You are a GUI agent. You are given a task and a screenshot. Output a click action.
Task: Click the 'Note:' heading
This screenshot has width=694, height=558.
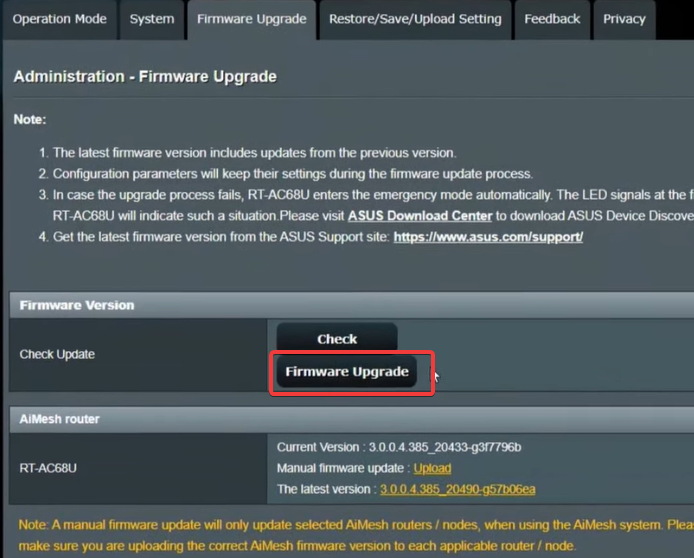coord(30,119)
